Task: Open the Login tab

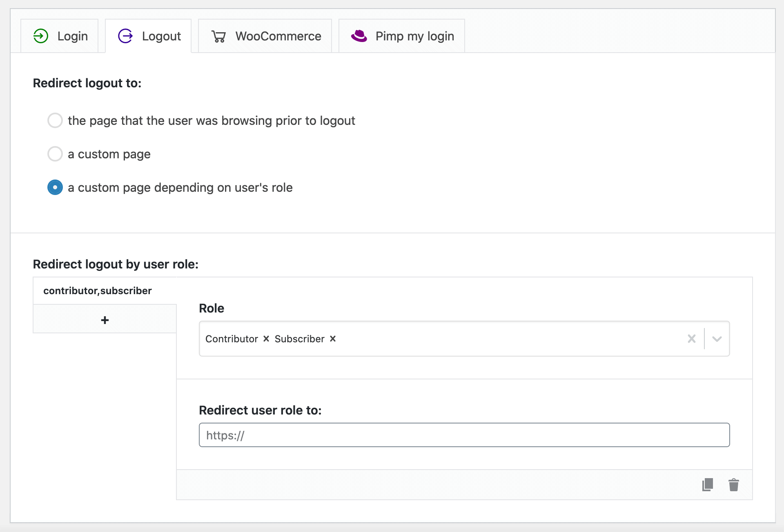Action: point(60,36)
